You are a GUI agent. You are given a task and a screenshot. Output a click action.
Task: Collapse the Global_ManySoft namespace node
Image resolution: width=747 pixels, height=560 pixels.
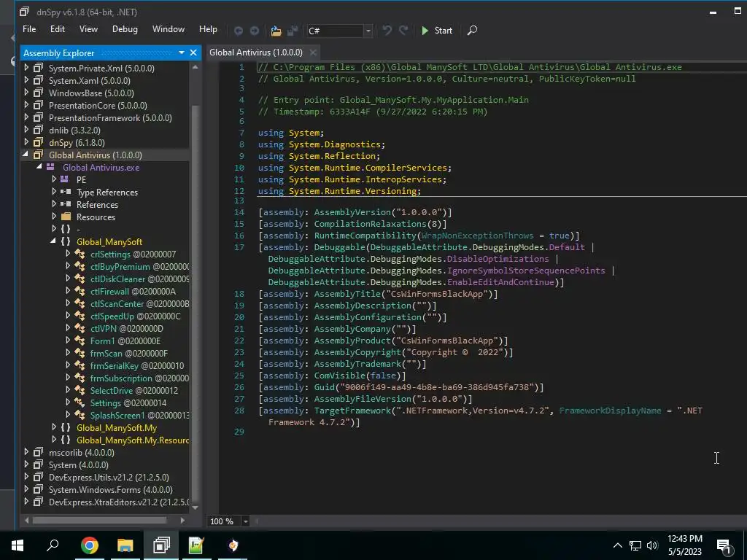[x=53, y=241]
